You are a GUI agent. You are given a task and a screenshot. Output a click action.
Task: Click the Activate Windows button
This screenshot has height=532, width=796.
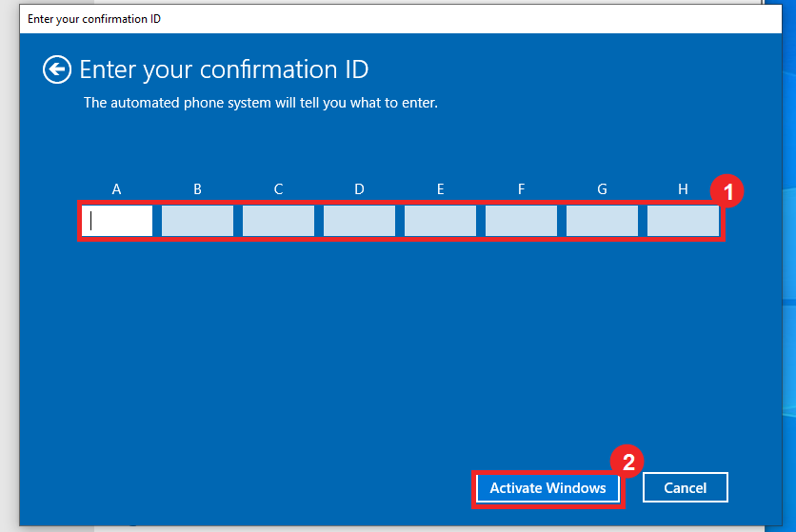[x=547, y=488]
